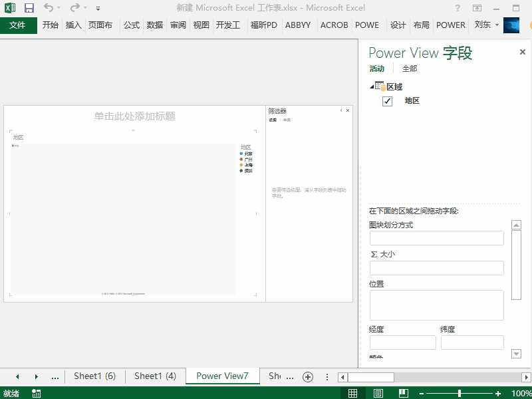Open the 设计 design tab
The image size is (532, 399).
click(x=398, y=25)
